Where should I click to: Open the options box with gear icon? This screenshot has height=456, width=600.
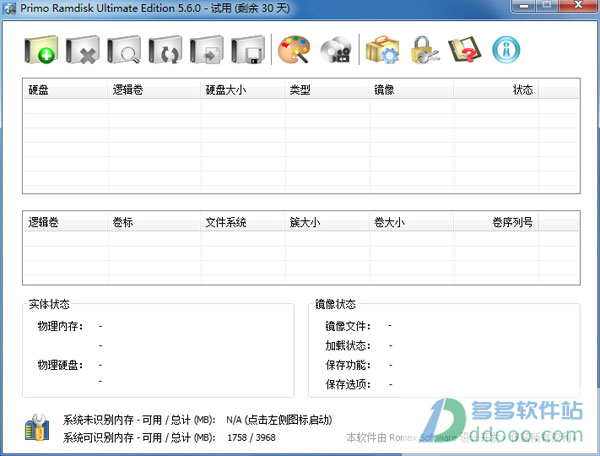(382, 50)
